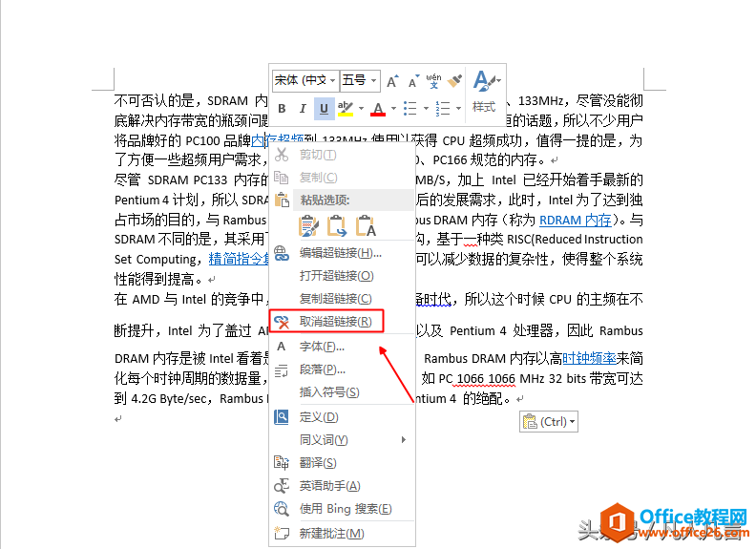
Task: Click new comment icon beside 新建批注
Action: (x=281, y=533)
